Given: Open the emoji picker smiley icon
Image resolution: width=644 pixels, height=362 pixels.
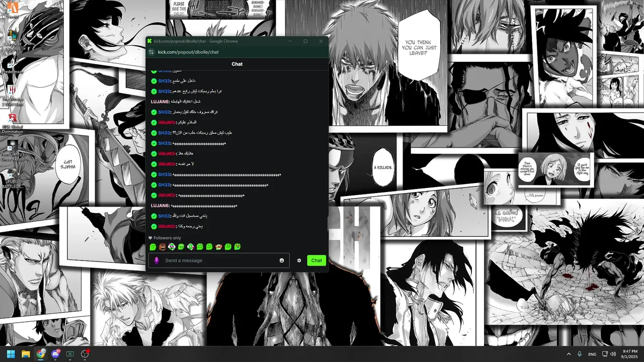Looking at the screenshot, I should (x=282, y=260).
